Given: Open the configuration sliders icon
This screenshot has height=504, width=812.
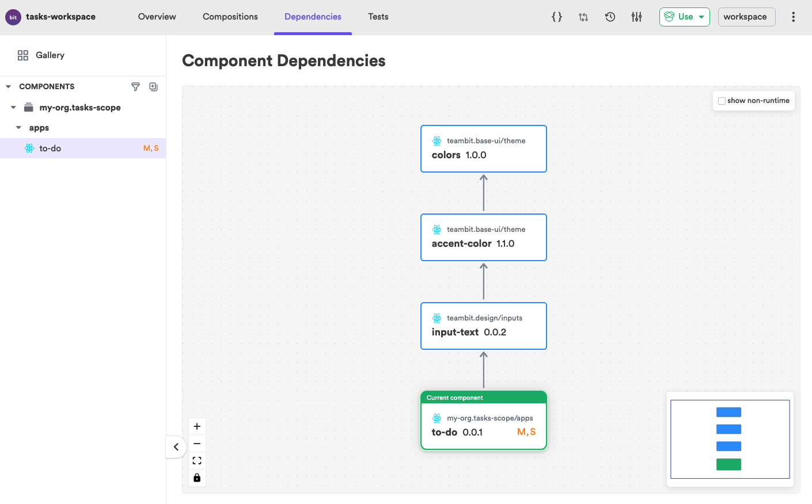Looking at the screenshot, I should click(x=636, y=17).
